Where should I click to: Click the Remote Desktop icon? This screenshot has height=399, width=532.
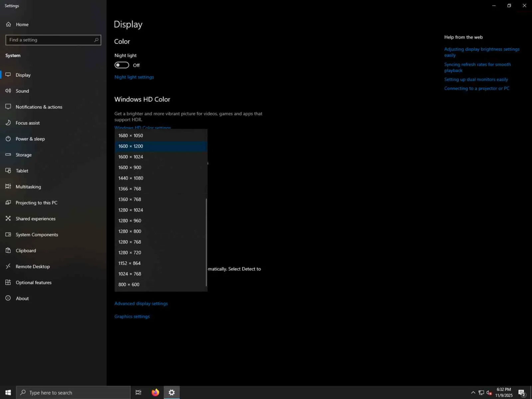click(8, 266)
